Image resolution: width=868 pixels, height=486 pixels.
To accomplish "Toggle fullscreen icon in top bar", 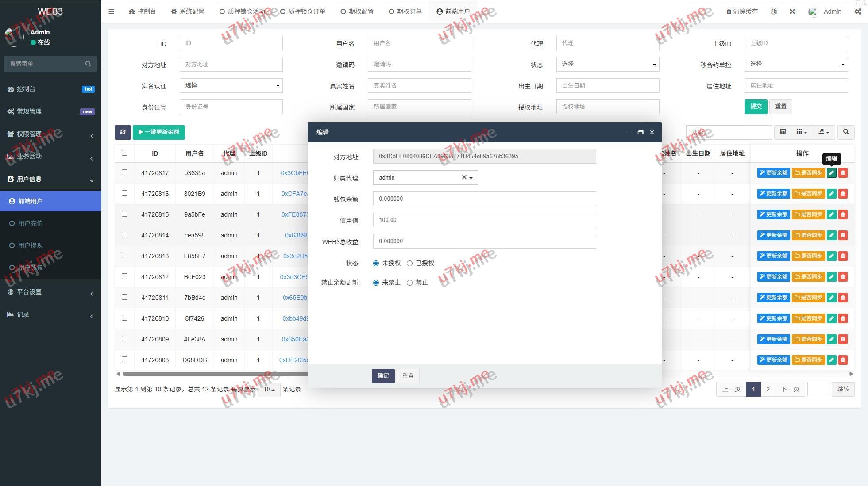I will 792,11.
